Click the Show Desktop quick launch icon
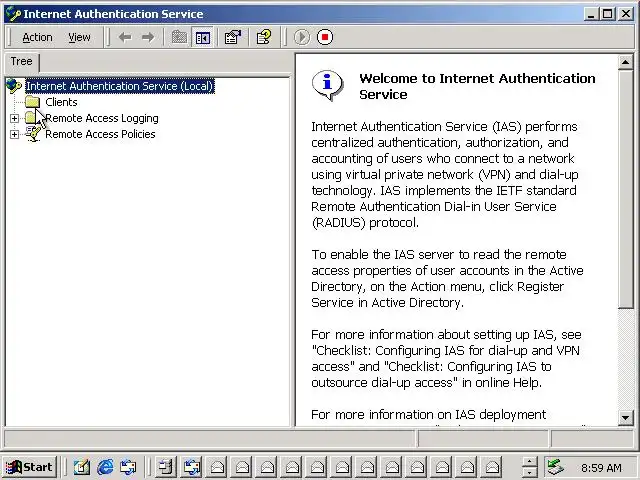The height and width of the screenshot is (480, 640). tap(82, 467)
